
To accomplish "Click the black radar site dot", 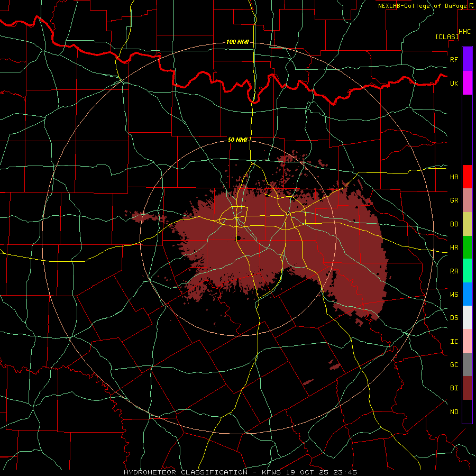I will coord(239,237).
